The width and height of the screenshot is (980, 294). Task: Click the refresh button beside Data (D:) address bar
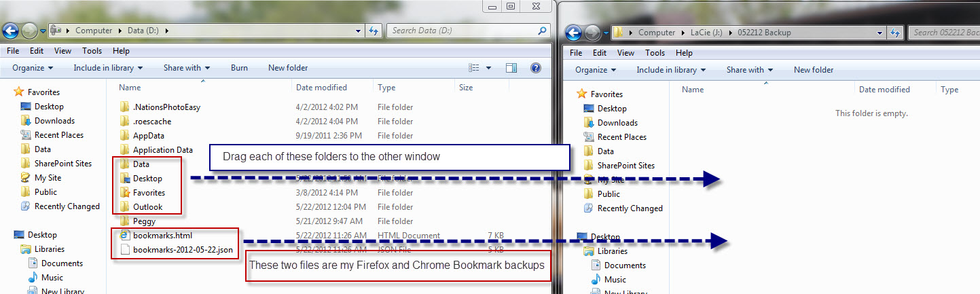point(374,31)
